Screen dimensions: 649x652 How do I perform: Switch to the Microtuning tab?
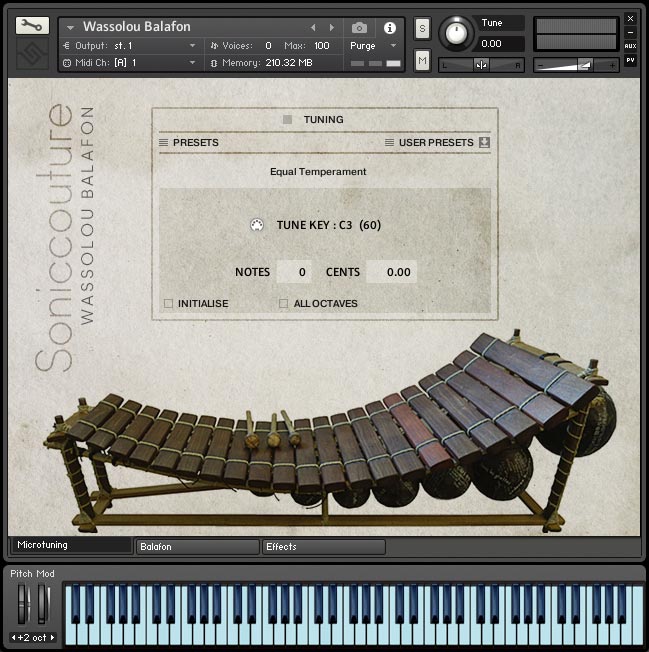[71, 545]
